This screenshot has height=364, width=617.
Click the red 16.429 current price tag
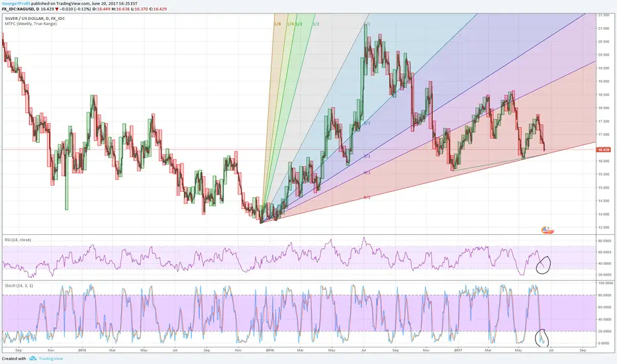pos(604,150)
